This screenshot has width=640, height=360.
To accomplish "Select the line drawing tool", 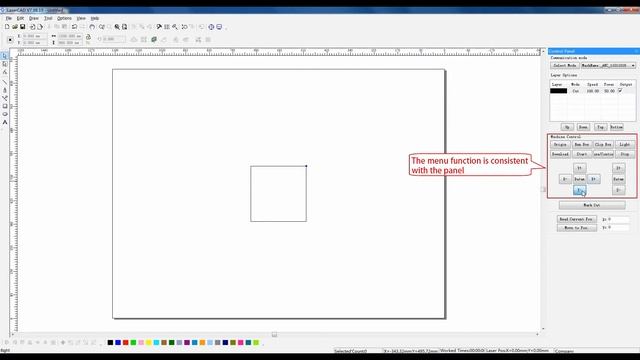I will 5,82.
